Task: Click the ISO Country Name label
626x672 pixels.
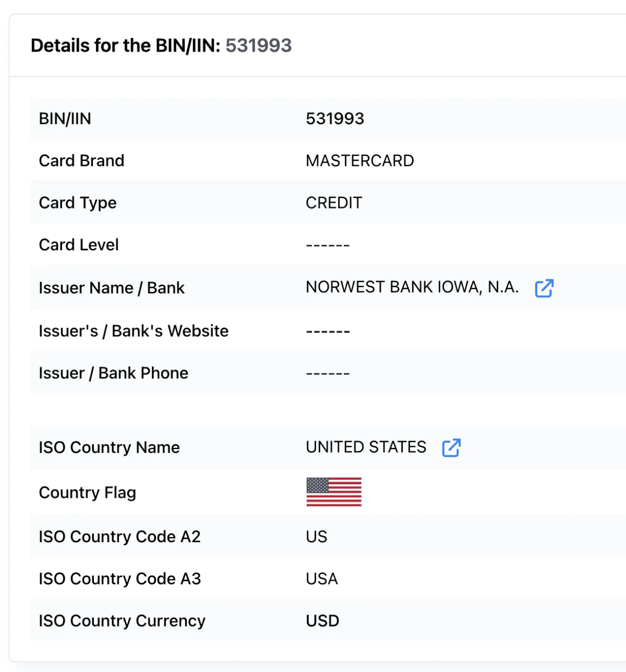Action: click(x=109, y=447)
